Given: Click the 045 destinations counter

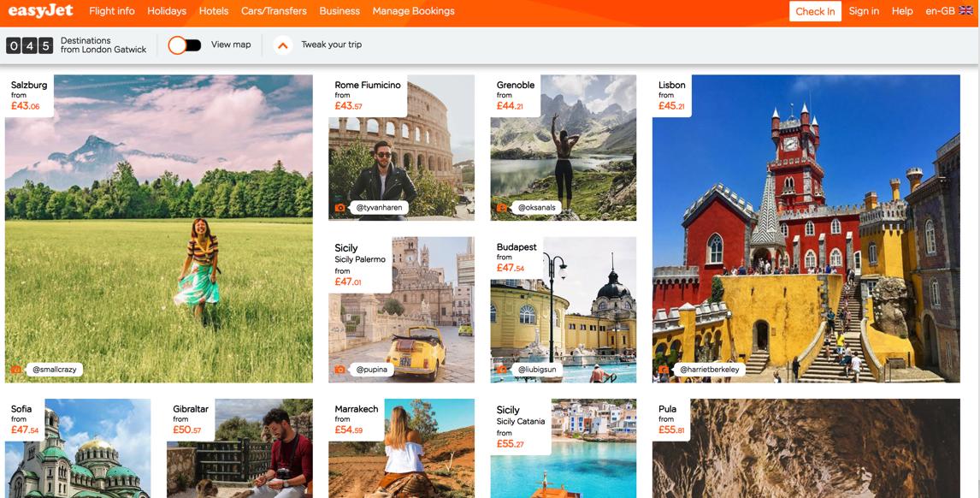Looking at the screenshot, I should (x=29, y=45).
